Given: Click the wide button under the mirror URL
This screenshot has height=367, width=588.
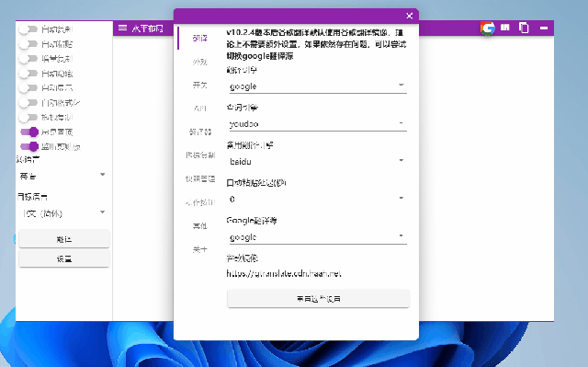Looking at the screenshot, I should click(319, 299).
